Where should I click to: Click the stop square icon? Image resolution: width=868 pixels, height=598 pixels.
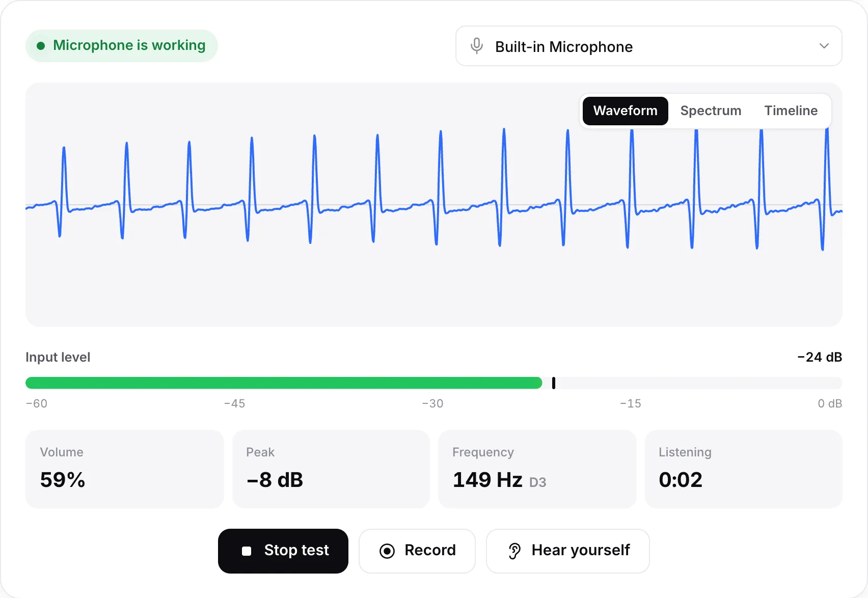(247, 551)
